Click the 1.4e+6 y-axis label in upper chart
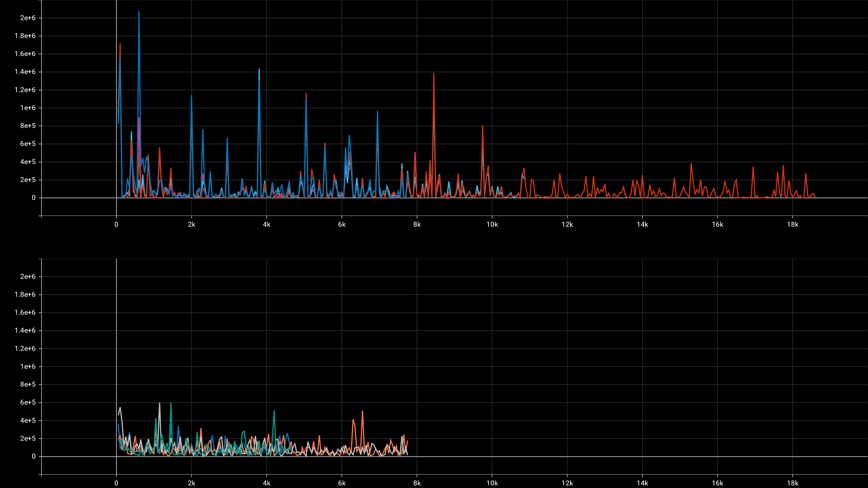The image size is (868, 488). click(25, 72)
